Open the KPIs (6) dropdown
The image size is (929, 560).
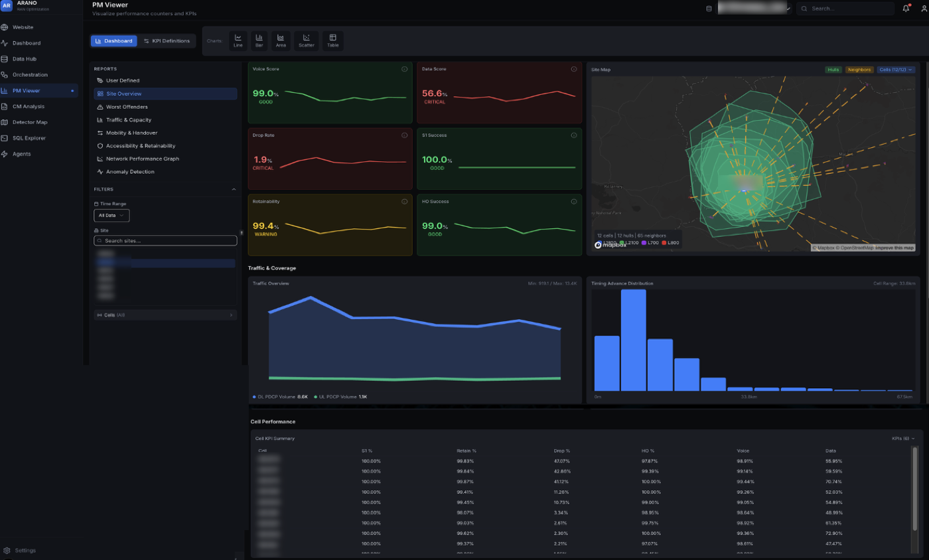[x=903, y=439]
